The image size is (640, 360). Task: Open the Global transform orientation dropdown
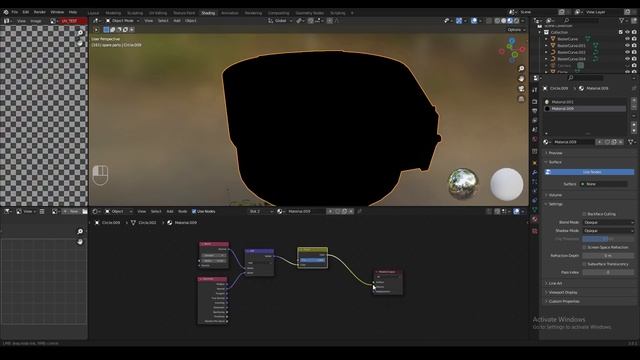point(280,20)
